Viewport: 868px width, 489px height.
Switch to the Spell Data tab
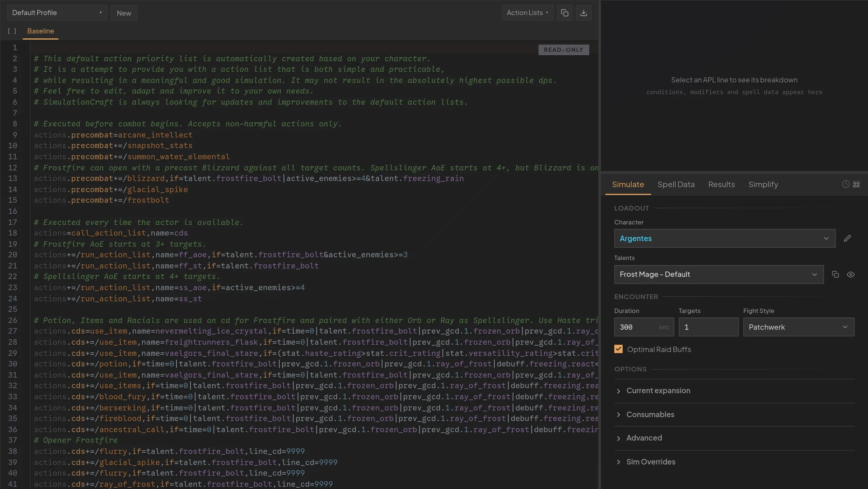click(676, 184)
